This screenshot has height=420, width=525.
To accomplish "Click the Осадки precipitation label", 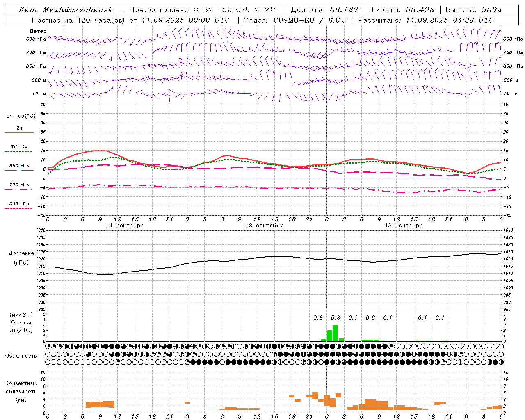I will click(x=21, y=322).
